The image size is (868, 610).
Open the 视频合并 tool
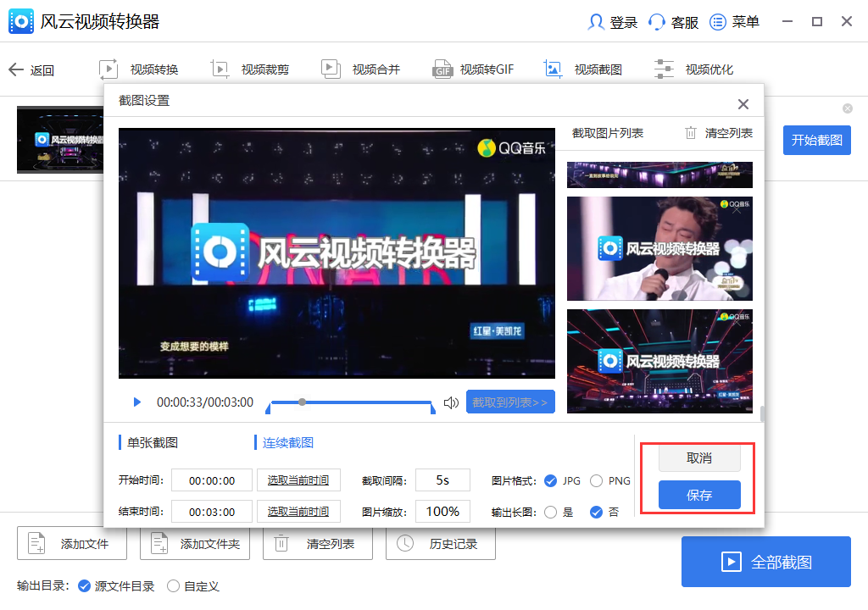click(x=360, y=69)
